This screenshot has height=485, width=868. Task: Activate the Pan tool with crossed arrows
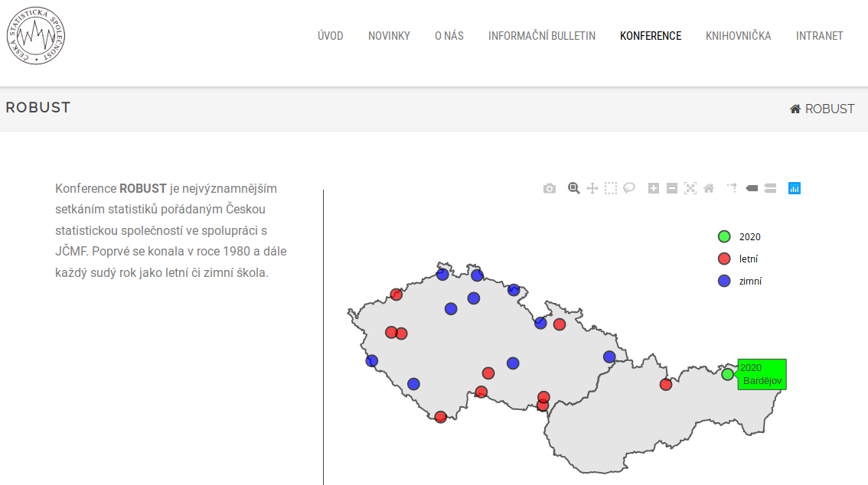(x=592, y=189)
